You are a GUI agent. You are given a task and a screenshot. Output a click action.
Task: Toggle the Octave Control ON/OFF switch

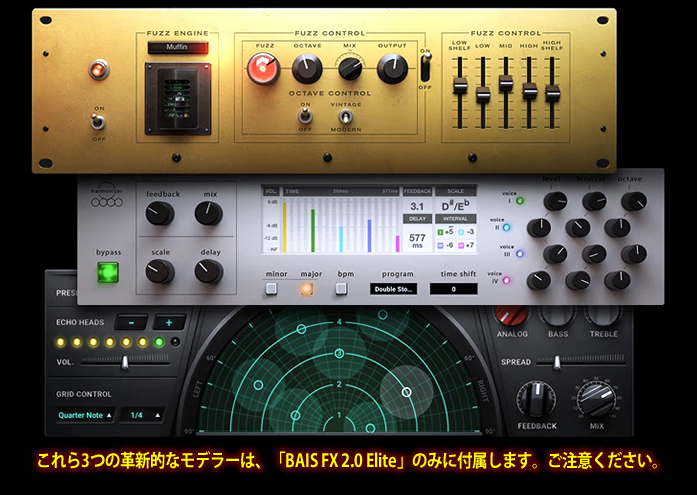coord(305,117)
